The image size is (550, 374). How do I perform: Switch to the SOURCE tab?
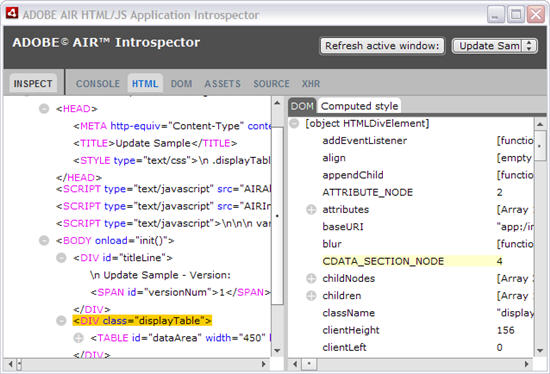271,84
